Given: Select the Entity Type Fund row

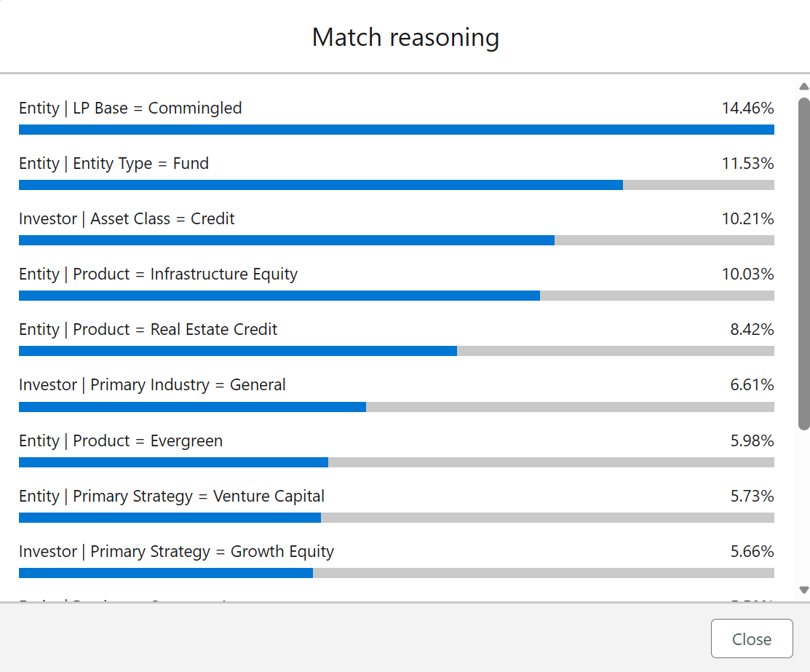Looking at the screenshot, I should coord(114,163).
